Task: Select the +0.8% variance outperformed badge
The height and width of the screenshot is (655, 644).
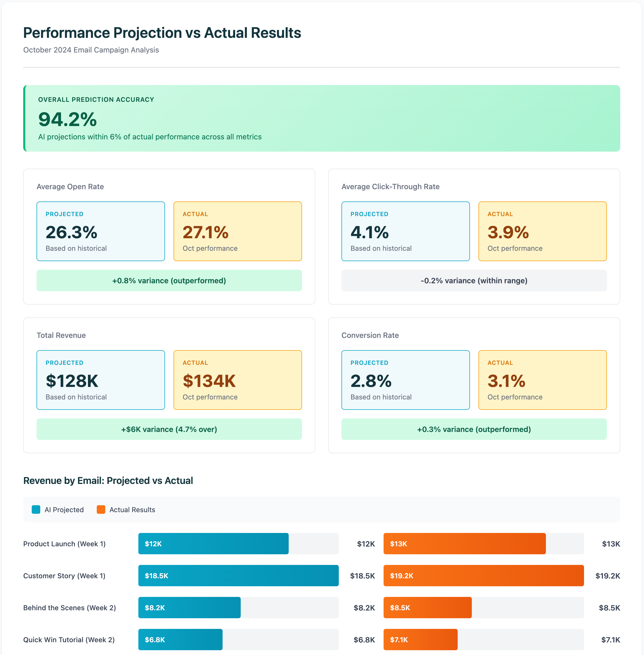Action: [169, 280]
